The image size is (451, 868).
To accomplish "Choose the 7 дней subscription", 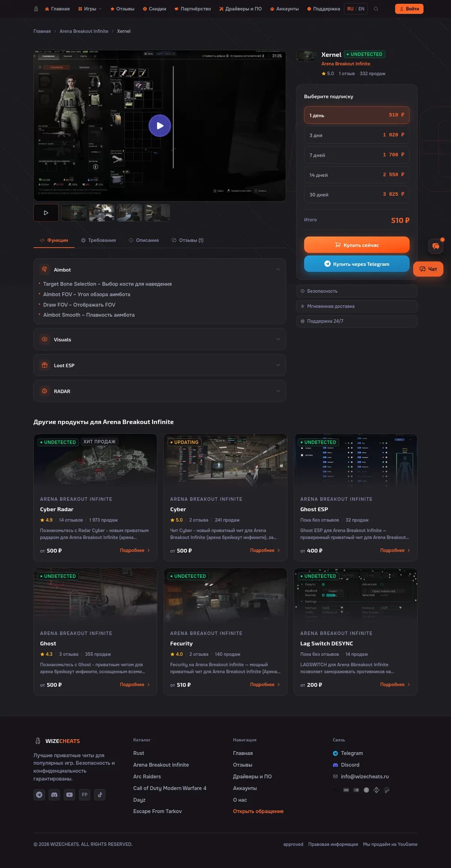I will pos(357,155).
